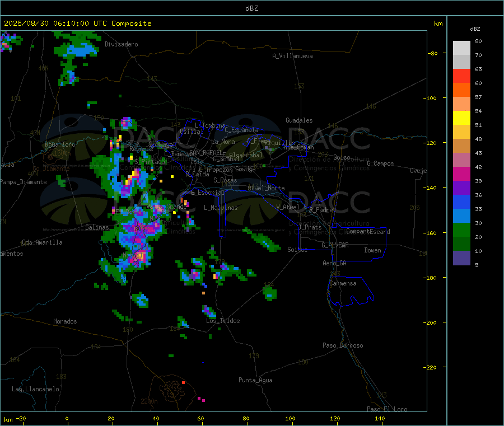Select the 'V_Atuel' label
The height and width of the screenshot is (426, 504).
pos(288,207)
